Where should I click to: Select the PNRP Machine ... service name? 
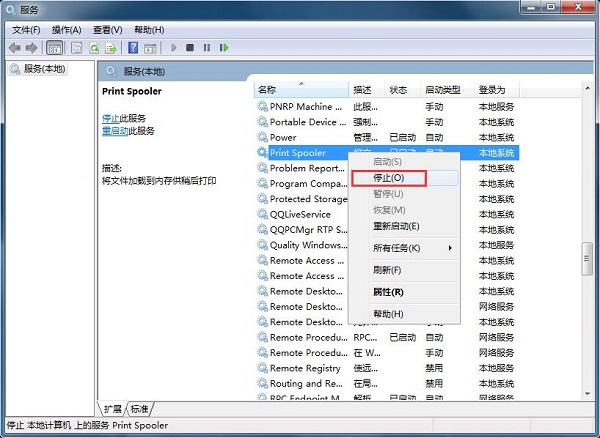[x=306, y=106]
